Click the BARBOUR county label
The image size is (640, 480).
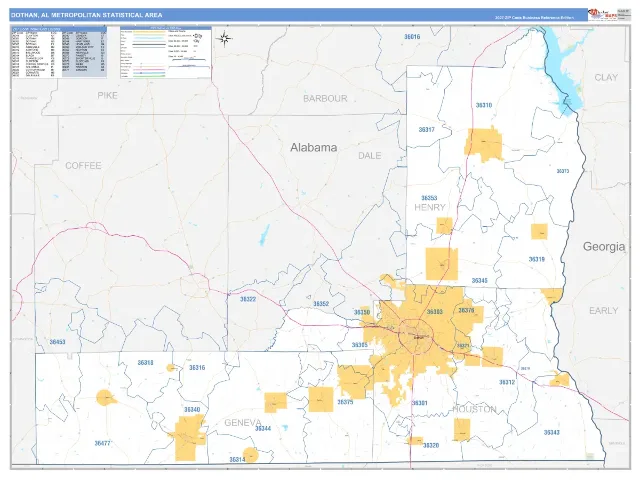click(325, 98)
